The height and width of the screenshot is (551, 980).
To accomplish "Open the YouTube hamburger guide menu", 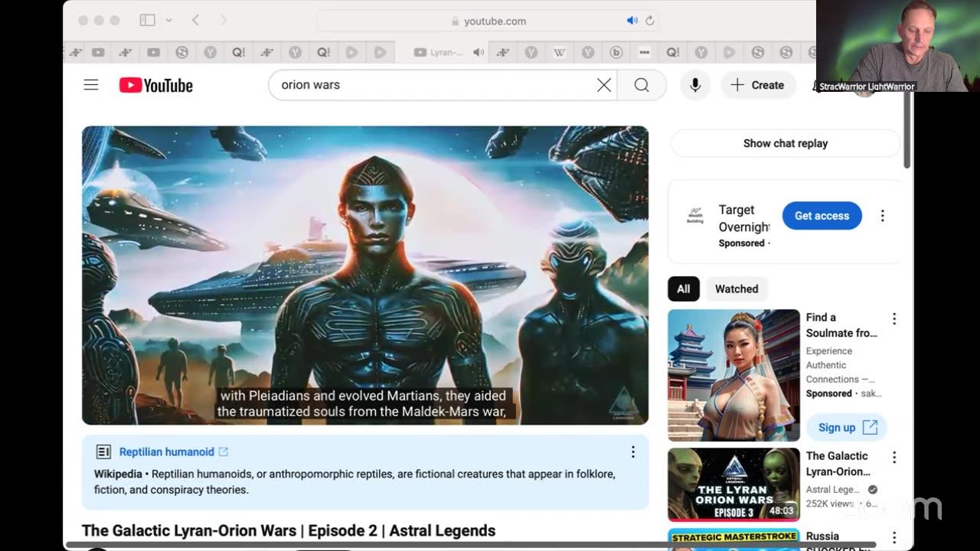I will pos(91,85).
